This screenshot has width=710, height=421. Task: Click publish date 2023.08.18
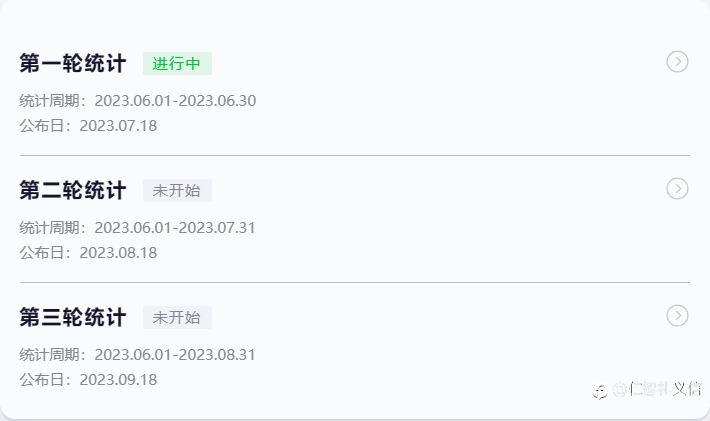tap(118, 253)
